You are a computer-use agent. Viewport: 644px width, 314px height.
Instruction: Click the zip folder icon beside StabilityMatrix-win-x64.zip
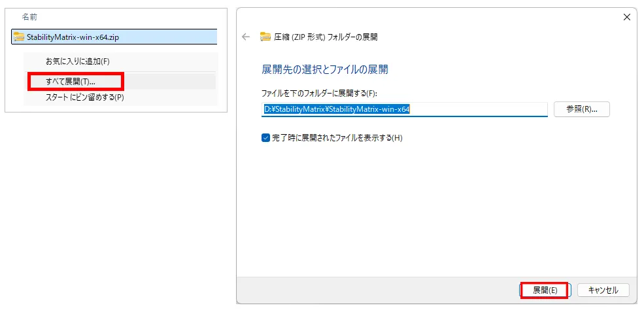click(19, 37)
